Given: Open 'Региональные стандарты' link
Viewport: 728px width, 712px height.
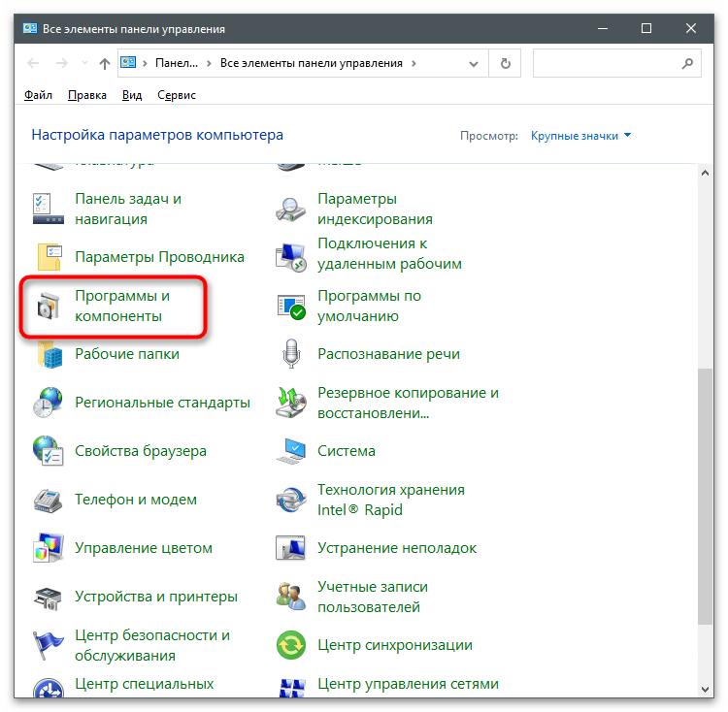Looking at the screenshot, I should pyautogui.click(x=162, y=403).
